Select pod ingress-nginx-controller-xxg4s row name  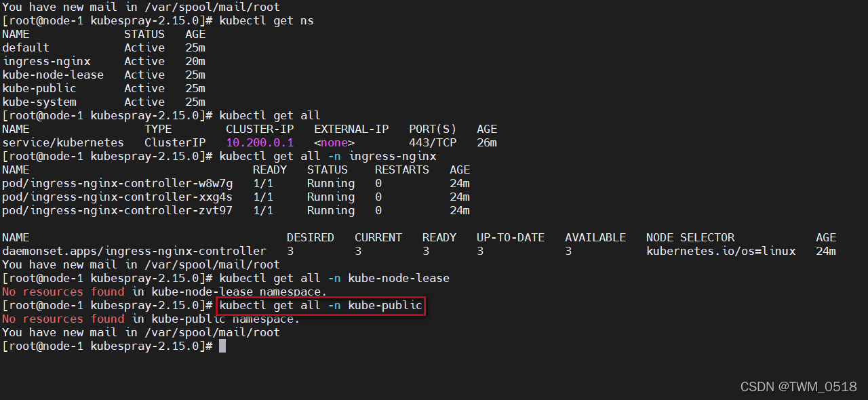[117, 197]
